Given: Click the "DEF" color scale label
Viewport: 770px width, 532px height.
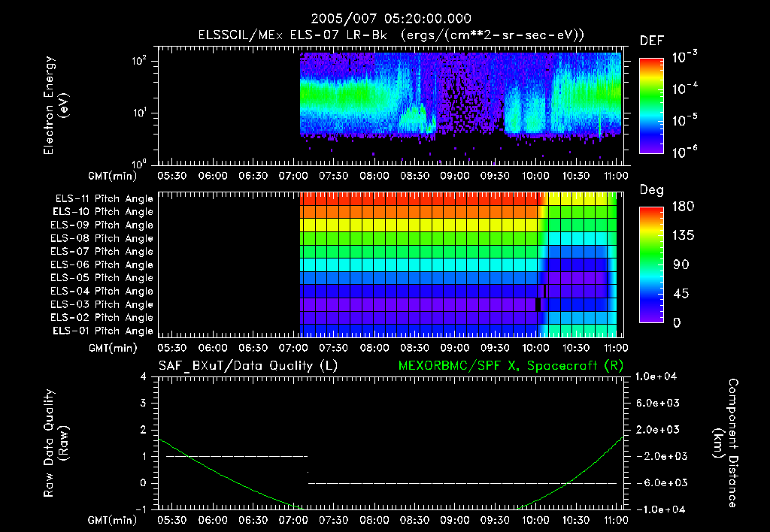Looking at the screenshot, I should tap(652, 41).
